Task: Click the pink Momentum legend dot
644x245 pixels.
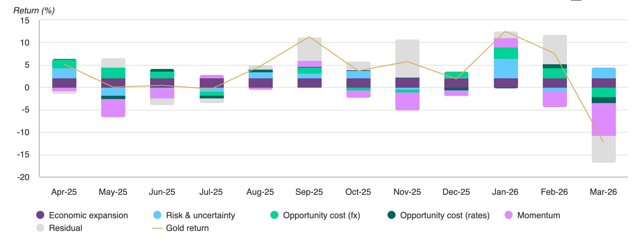Action: [x=509, y=215]
